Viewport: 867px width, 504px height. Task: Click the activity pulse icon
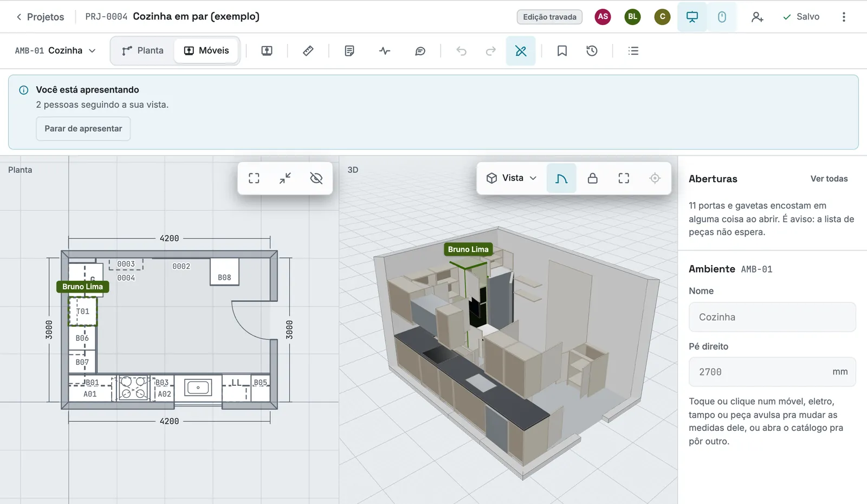(385, 51)
